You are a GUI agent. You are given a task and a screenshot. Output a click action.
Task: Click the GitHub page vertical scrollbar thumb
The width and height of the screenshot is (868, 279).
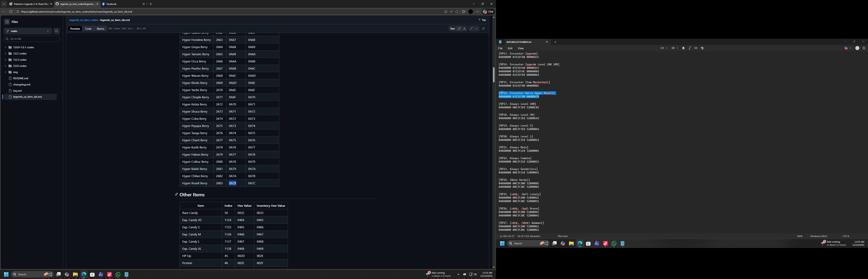pyautogui.click(x=494, y=75)
